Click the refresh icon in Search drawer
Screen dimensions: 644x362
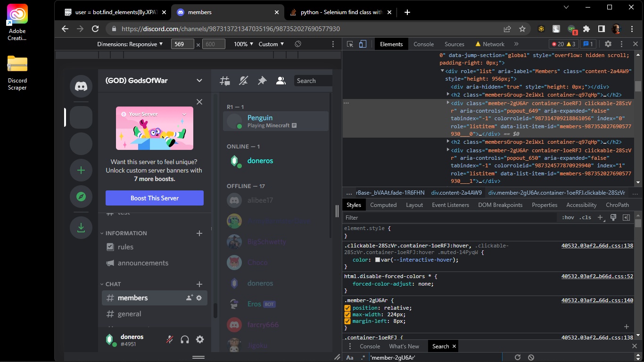coord(518,358)
